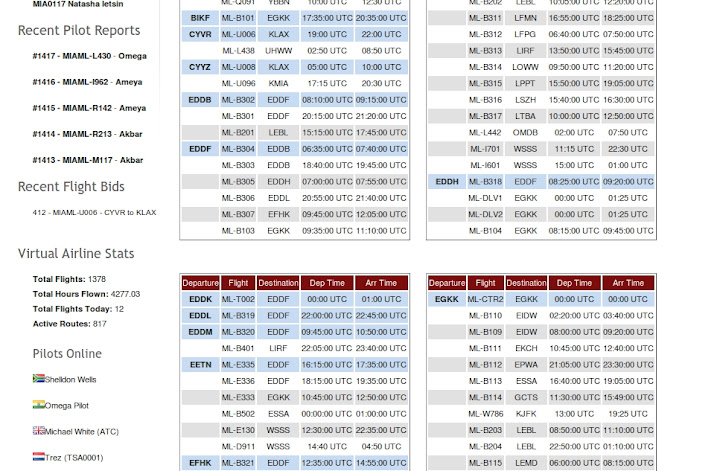Click flight number ML-DLV2
Viewport: 720px width, 471px height.
click(485, 214)
